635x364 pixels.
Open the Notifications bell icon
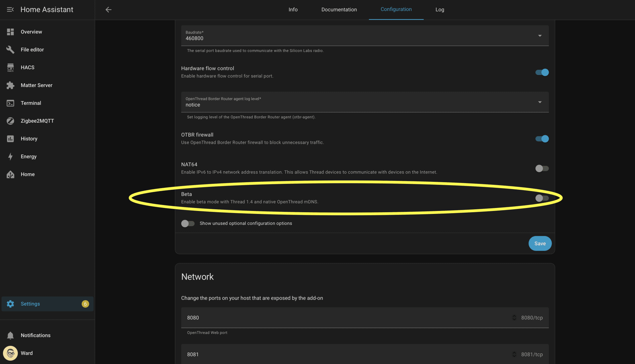(10, 335)
